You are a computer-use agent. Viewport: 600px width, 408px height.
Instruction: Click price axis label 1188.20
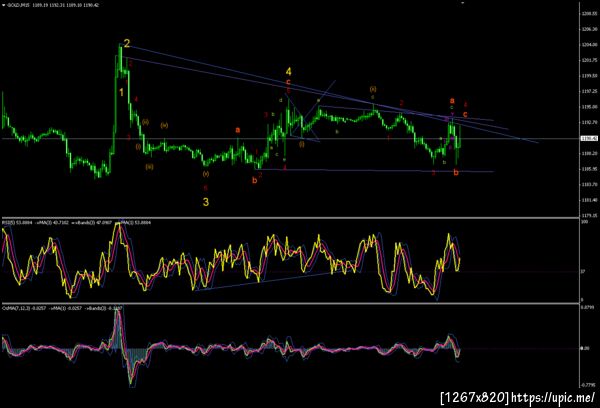click(x=590, y=153)
